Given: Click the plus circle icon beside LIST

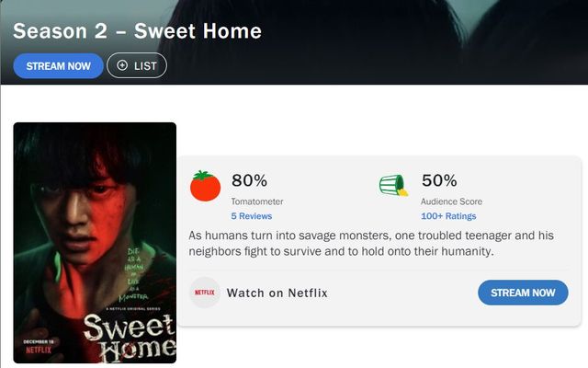Looking at the screenshot, I should pos(122,66).
